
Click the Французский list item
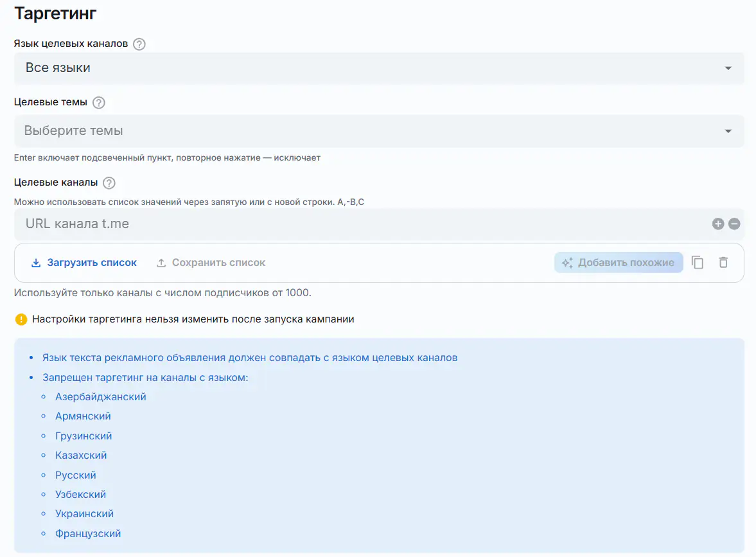[88, 533]
